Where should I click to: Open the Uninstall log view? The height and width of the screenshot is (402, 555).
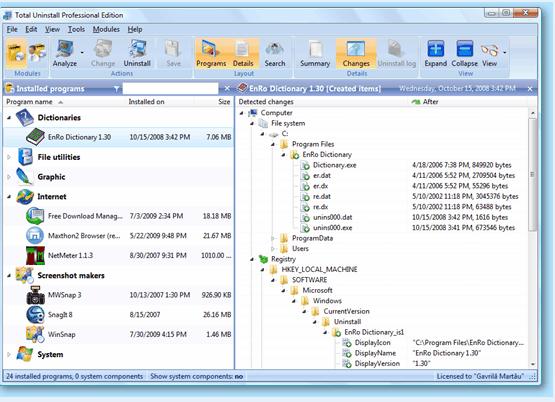point(396,53)
